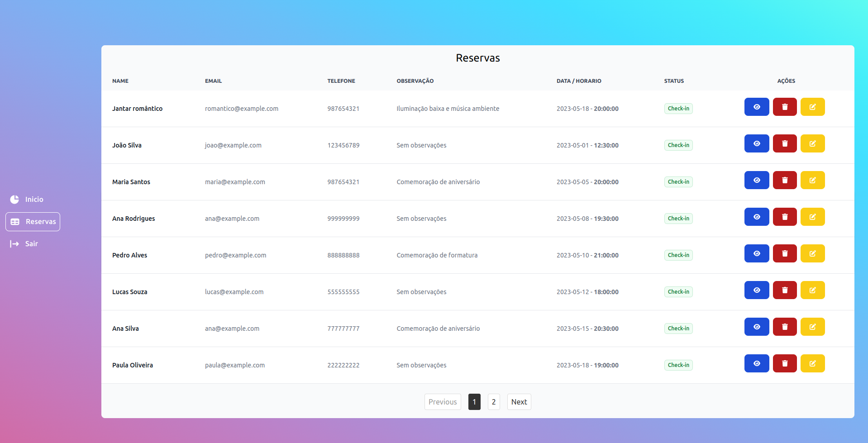Go to the Previous page
Image resolution: width=868 pixels, height=443 pixels.
tap(443, 402)
